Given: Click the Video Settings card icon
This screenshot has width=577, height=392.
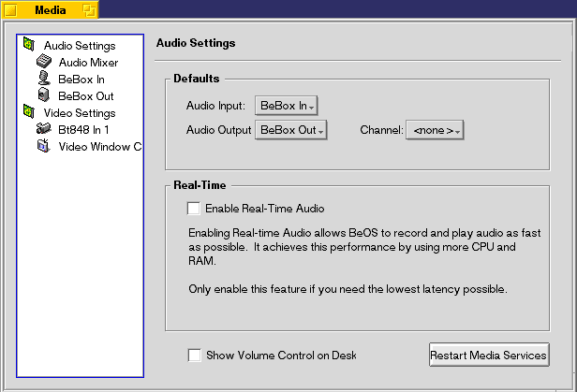Looking at the screenshot, I should (x=29, y=111).
